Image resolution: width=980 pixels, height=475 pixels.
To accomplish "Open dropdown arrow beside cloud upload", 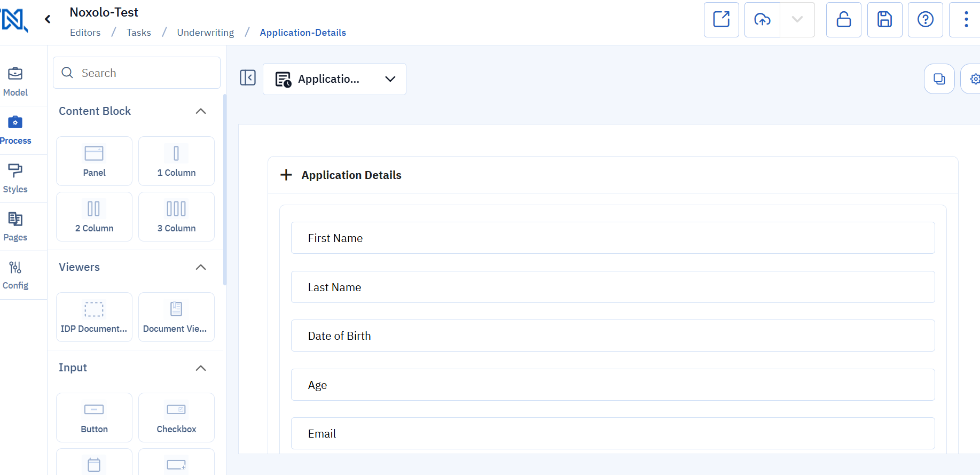I will pyautogui.click(x=797, y=20).
